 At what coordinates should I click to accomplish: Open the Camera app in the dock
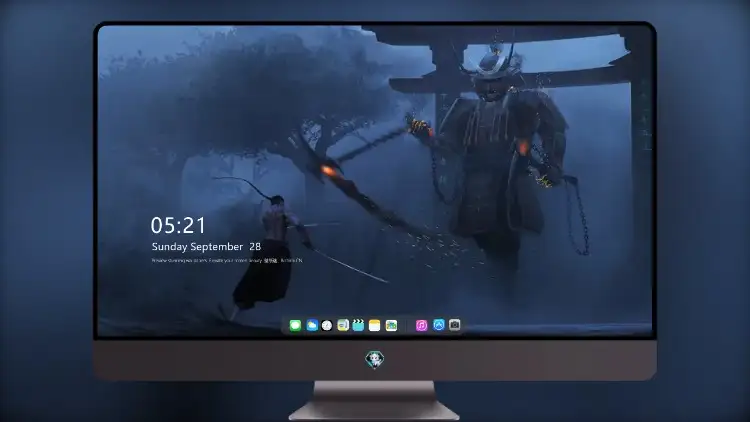click(x=455, y=325)
